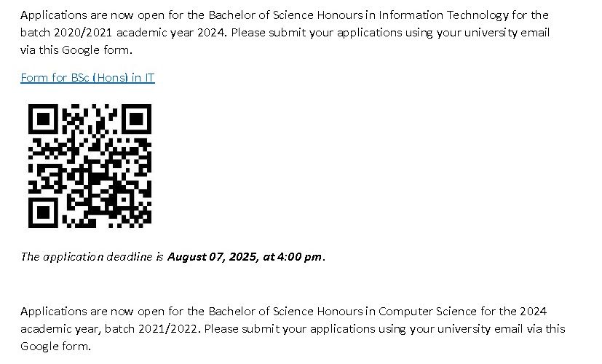
Task: Open the Form for BSc (Hons) in IT link
Action: [x=87, y=78]
